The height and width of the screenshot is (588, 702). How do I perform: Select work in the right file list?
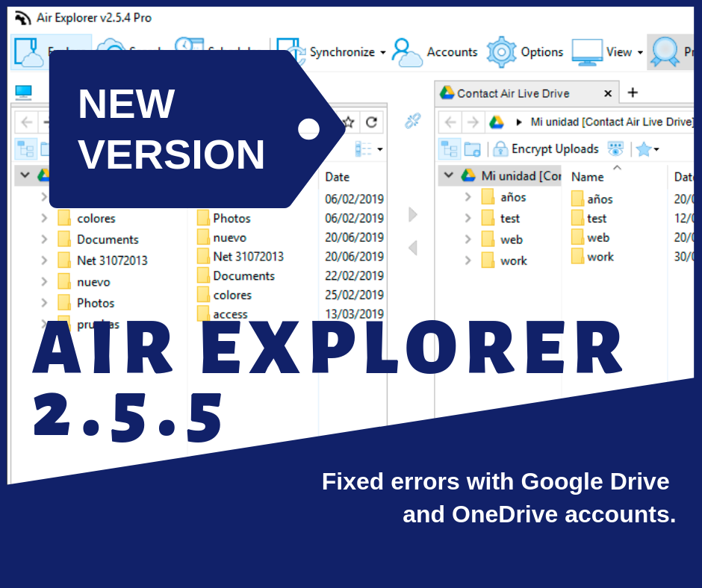[x=592, y=257]
